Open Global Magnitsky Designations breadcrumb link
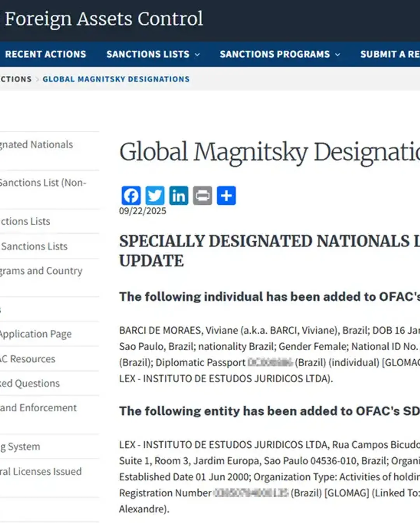Viewport: 420px width, 523px height. [115, 79]
